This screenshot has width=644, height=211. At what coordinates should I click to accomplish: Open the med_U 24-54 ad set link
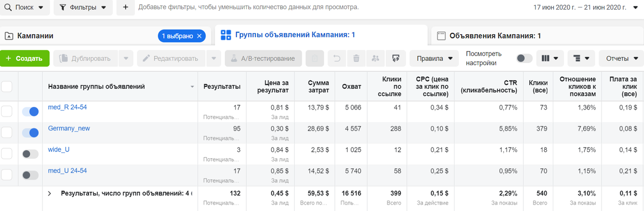pyautogui.click(x=68, y=171)
